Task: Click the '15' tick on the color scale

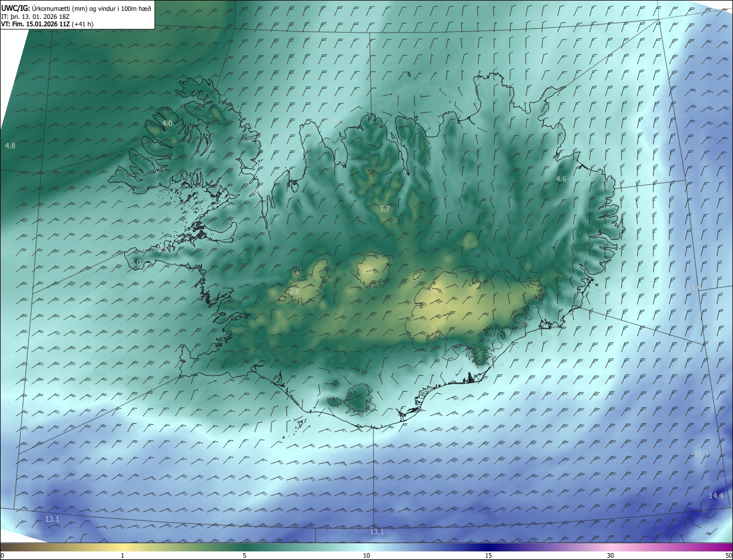Action: (488, 555)
